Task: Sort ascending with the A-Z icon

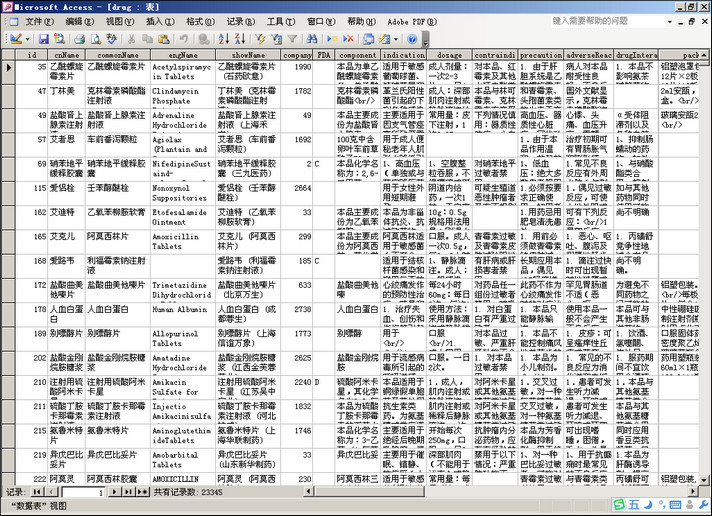Action: point(224,39)
